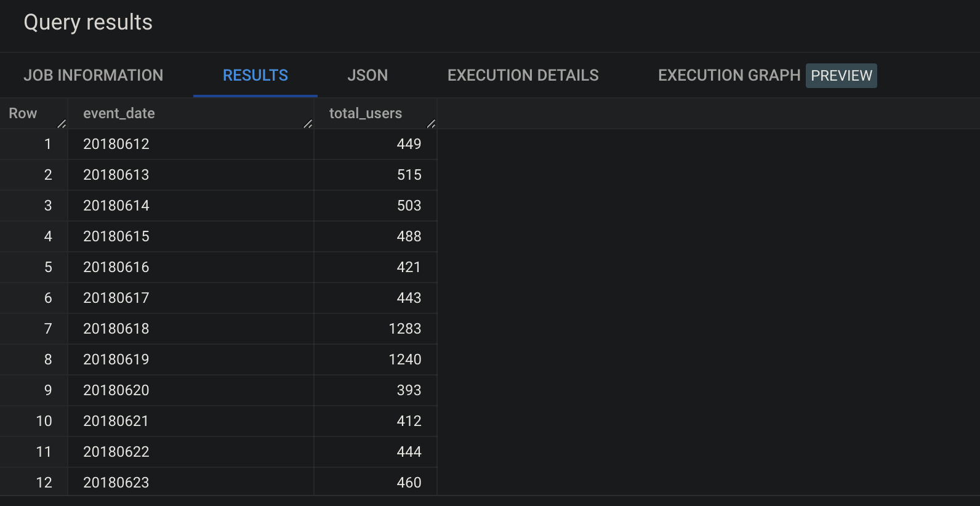
Task: Select the cell 20180613
Action: coord(116,175)
